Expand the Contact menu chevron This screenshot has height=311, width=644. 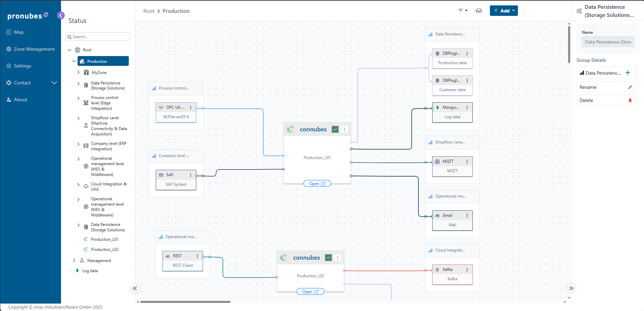tap(54, 83)
